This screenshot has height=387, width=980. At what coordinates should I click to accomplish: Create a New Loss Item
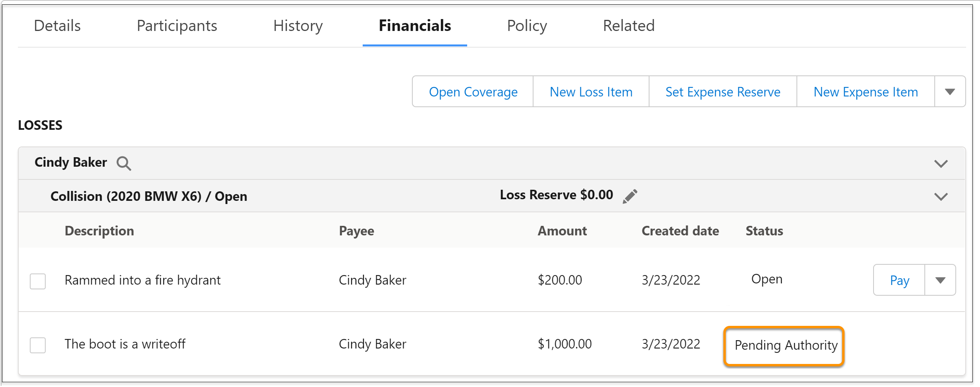pyautogui.click(x=591, y=92)
